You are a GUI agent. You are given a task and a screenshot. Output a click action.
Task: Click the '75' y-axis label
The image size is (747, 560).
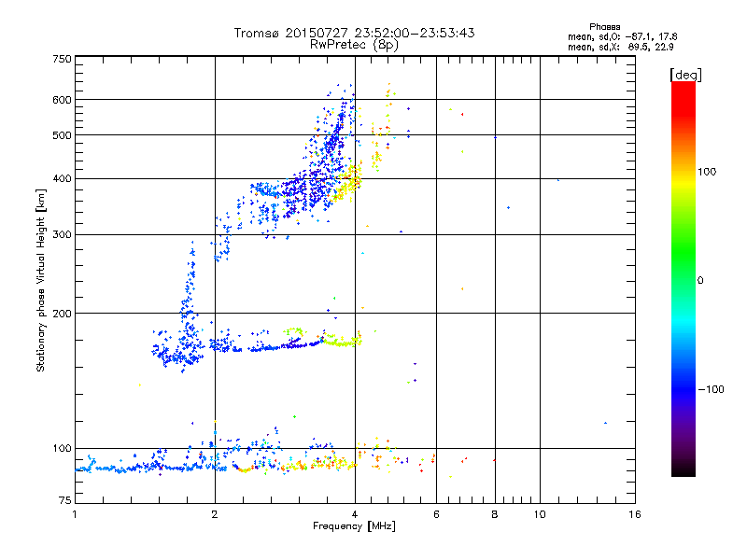[65, 500]
